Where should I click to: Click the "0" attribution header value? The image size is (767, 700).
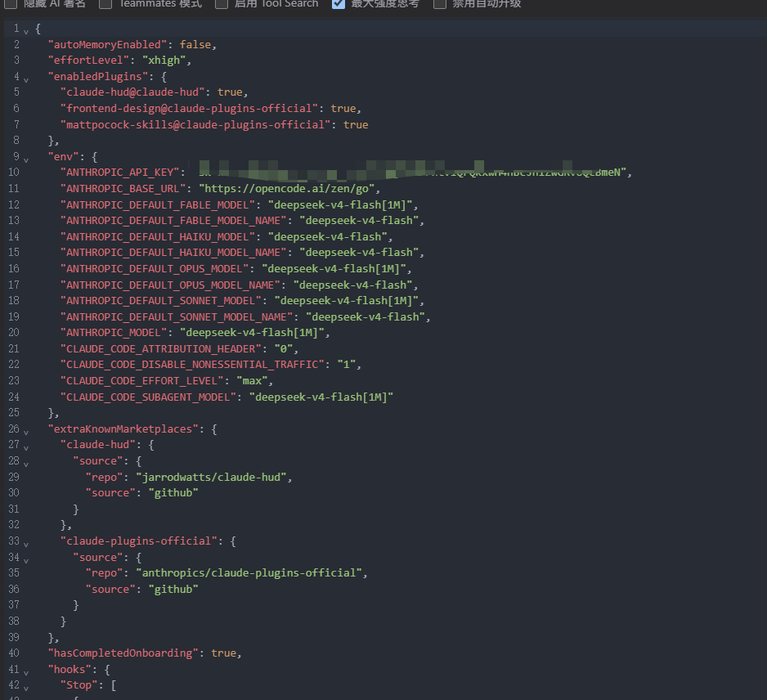pos(283,349)
